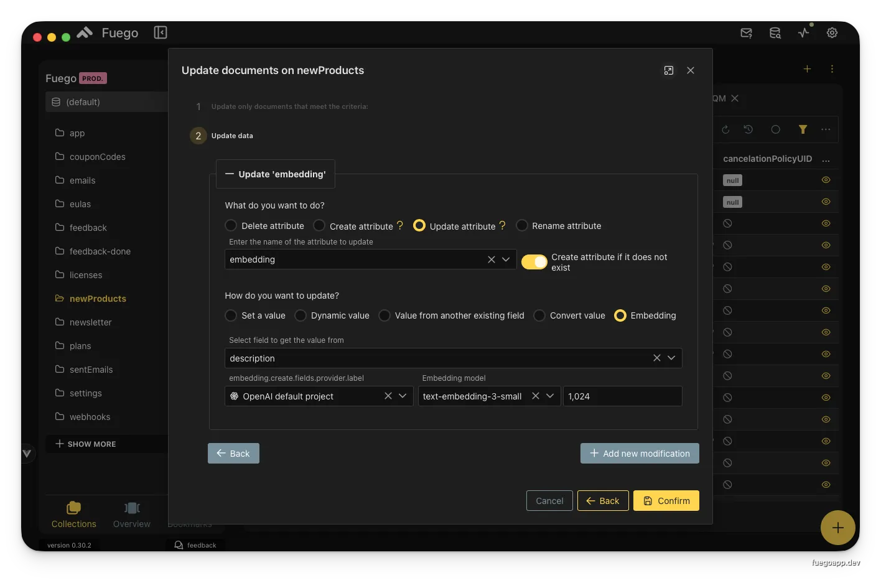
Task: Click the refresh icon above the data table
Action: 725,129
